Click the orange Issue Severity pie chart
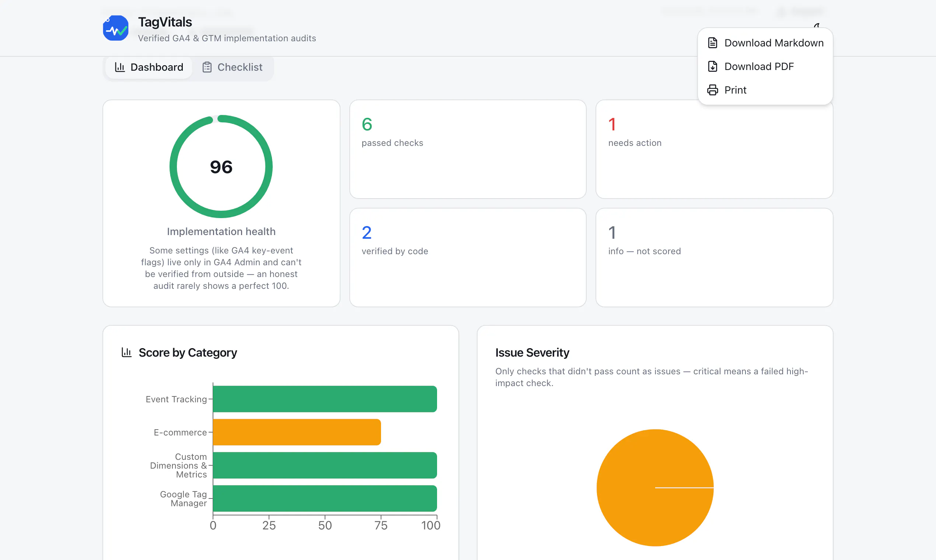The image size is (936, 560). [x=655, y=487]
